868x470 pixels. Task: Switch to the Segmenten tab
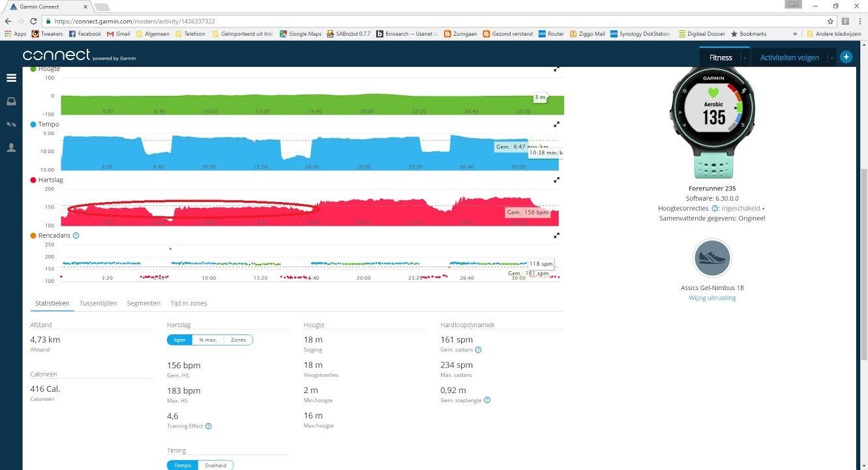(143, 303)
